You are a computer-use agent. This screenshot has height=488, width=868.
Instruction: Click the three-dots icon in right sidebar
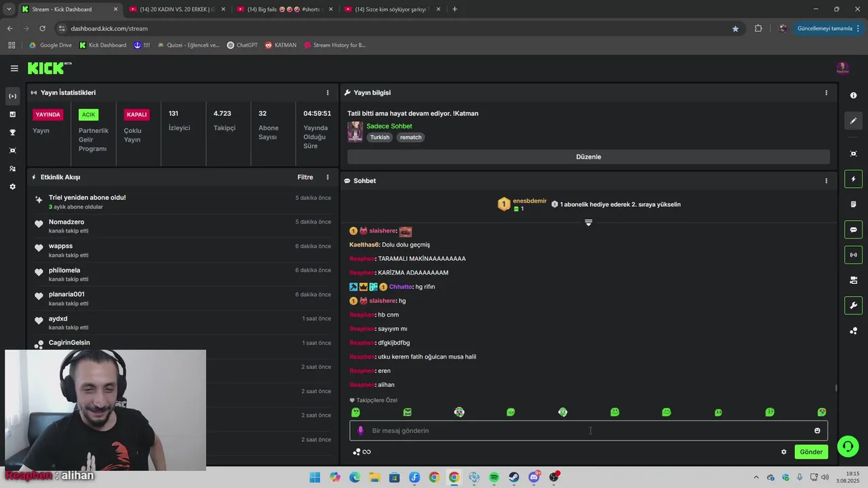853,331
